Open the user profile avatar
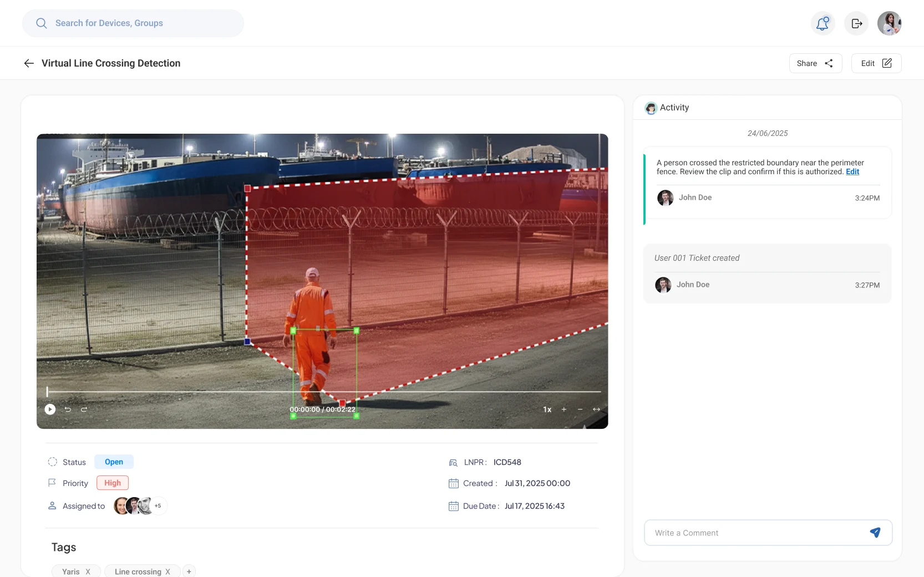The width and height of the screenshot is (924, 577). (x=890, y=23)
